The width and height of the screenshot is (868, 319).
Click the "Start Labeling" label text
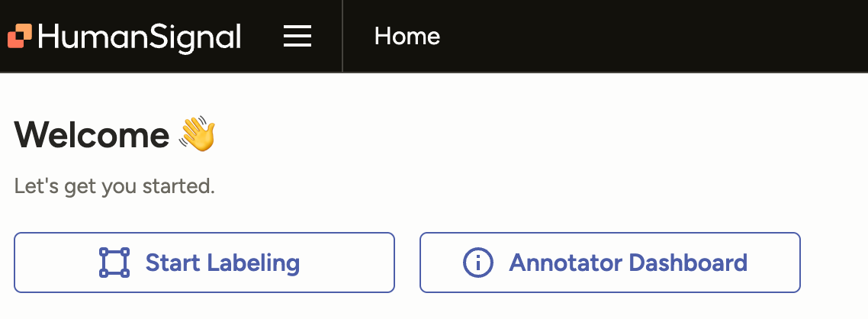222,263
